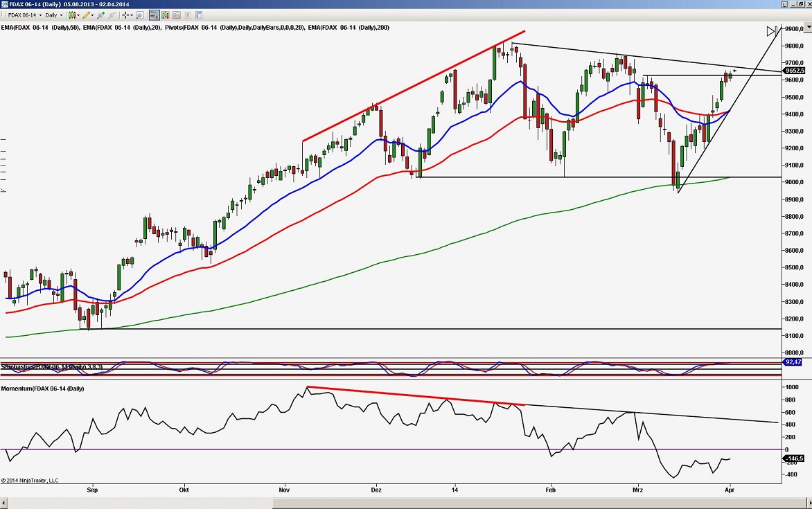This screenshot has width=812, height=509.
Task: Click the line chart style icon
Action: pos(176,15)
